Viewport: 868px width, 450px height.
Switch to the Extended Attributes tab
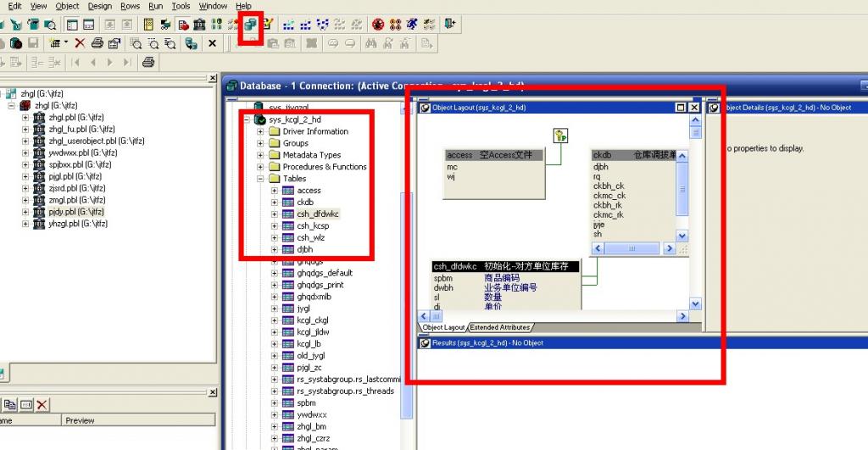500,327
